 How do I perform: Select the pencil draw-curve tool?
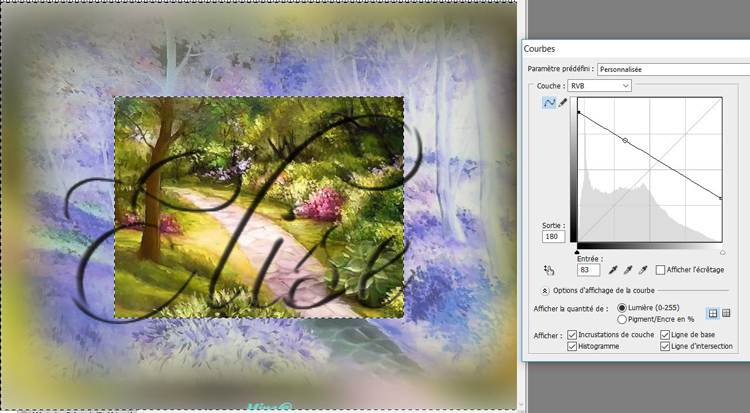(562, 104)
